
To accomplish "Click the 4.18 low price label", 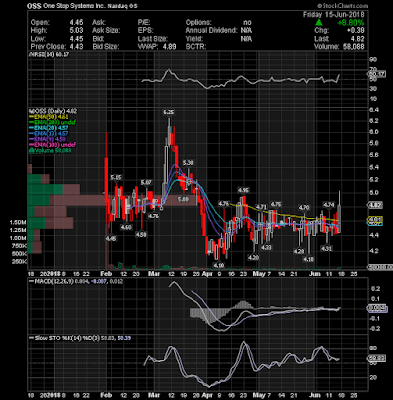I will coord(309,259).
